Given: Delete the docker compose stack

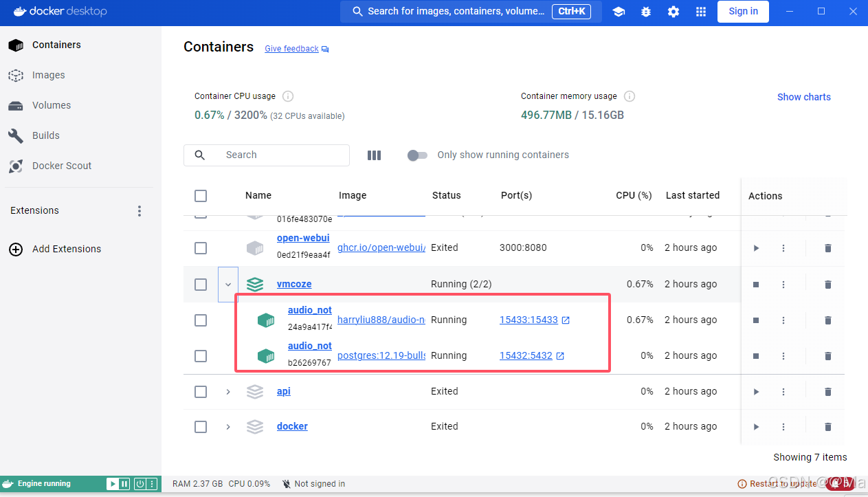Looking at the screenshot, I should 828,427.
